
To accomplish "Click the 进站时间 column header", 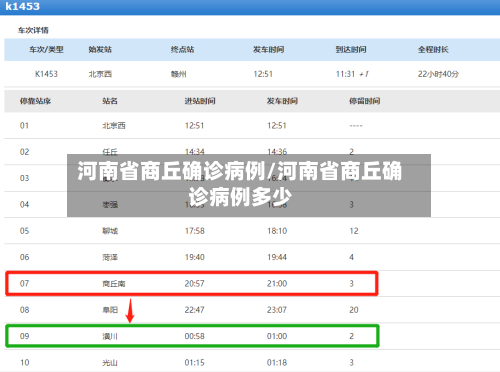I will point(200,101).
